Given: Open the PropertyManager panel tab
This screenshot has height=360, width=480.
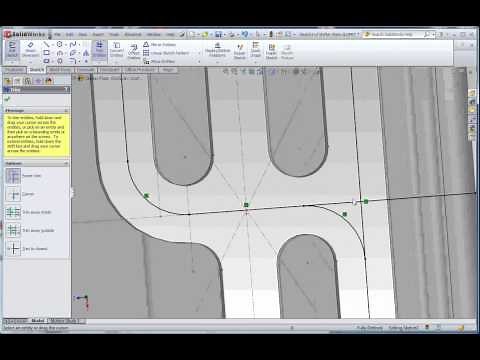Looking at the screenshot, I should (x=17, y=81).
